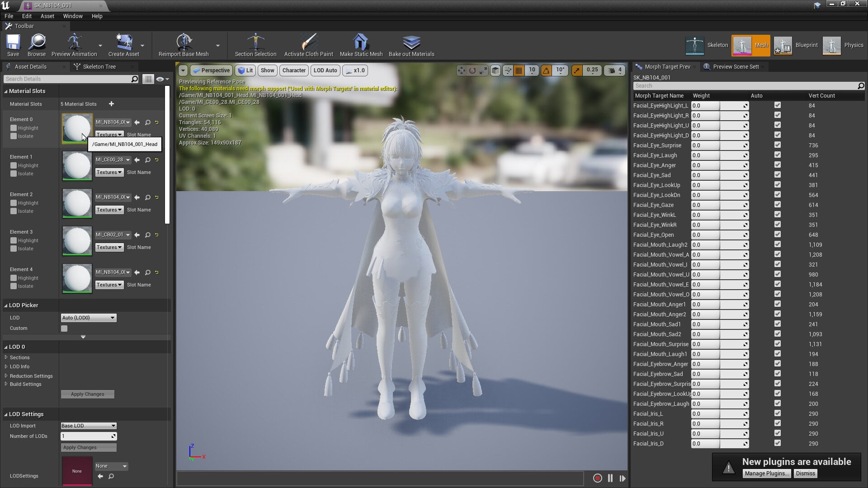Select the Section Selection tool
868x488 pixels.
[255, 42]
